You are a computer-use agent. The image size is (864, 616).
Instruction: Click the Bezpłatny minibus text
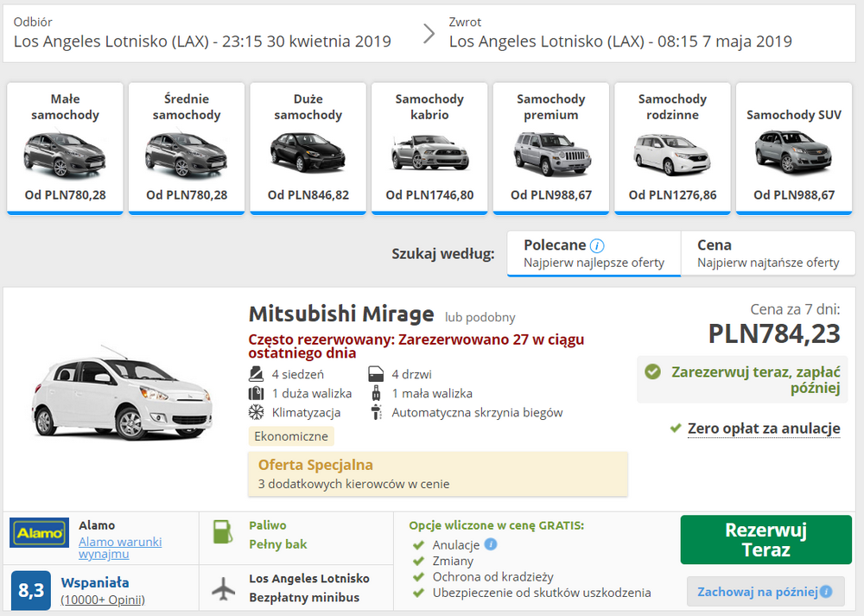pos(304,597)
